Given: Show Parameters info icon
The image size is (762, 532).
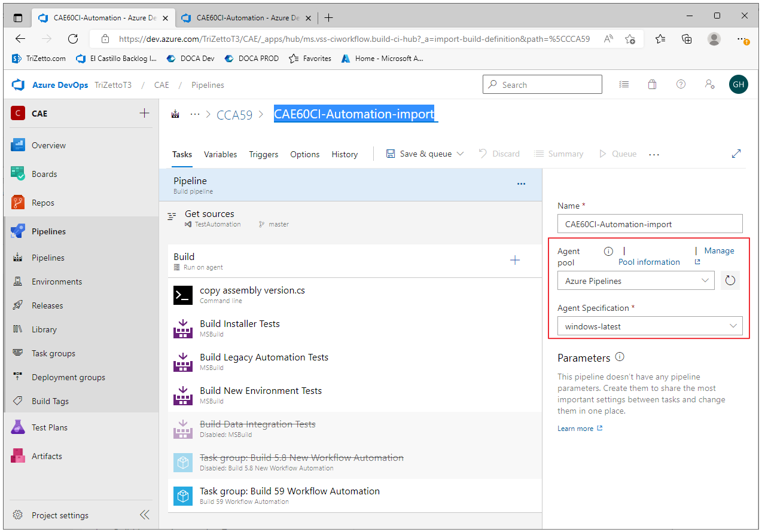Looking at the screenshot, I should coord(620,357).
